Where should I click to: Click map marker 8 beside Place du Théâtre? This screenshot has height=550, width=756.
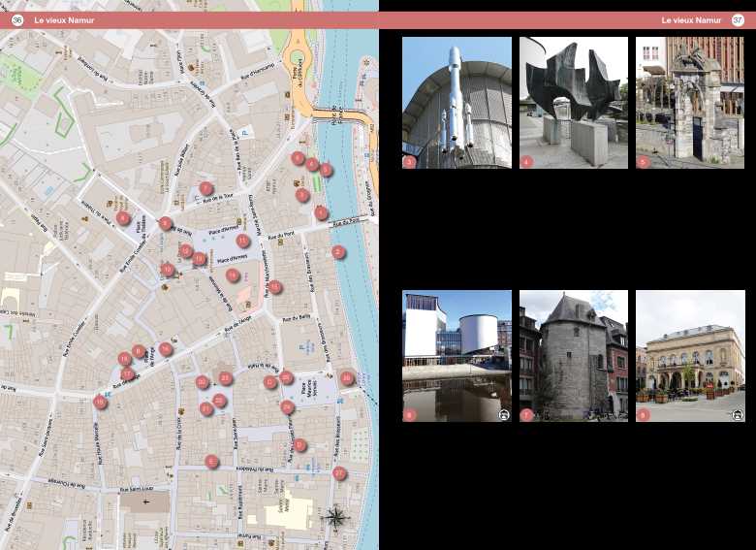(x=123, y=218)
